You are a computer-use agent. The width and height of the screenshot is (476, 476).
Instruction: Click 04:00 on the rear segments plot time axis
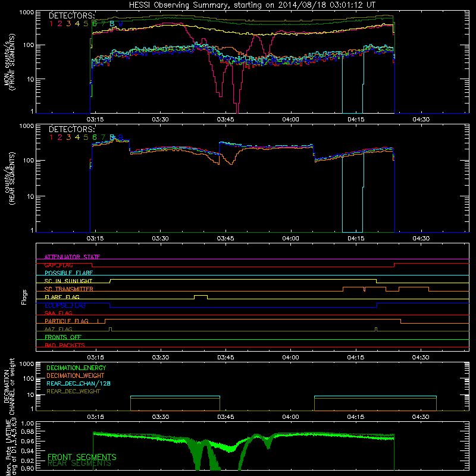(290, 239)
